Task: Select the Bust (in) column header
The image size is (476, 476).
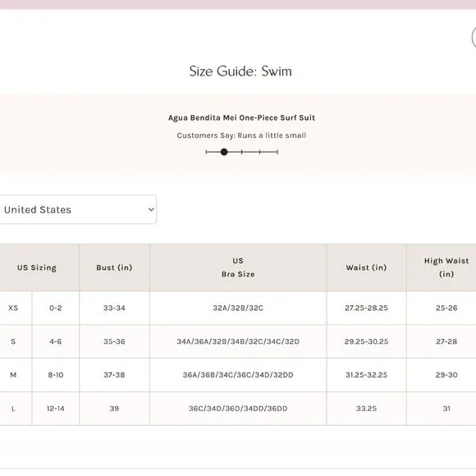Action: point(114,268)
